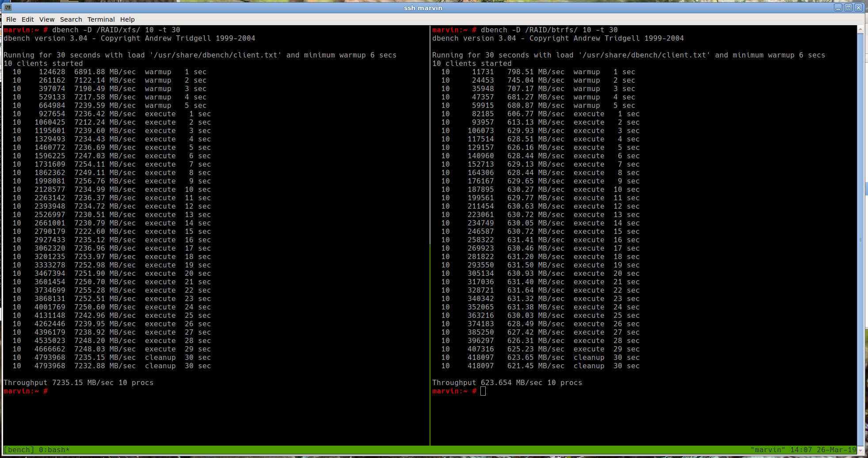The height and width of the screenshot is (458, 868).
Task: Click the value '798.51 MB/sec' in btrfs pane
Action: 536,72
